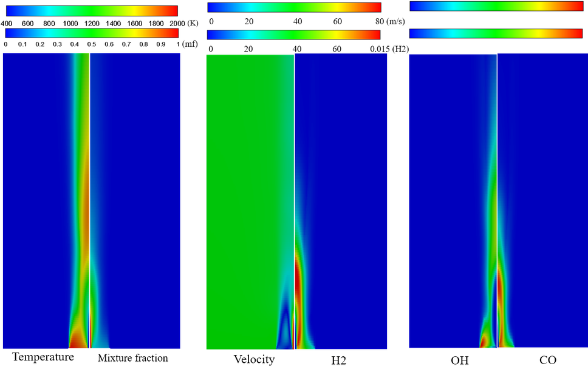Click the 1200 tick on temperature scale

click(x=92, y=23)
